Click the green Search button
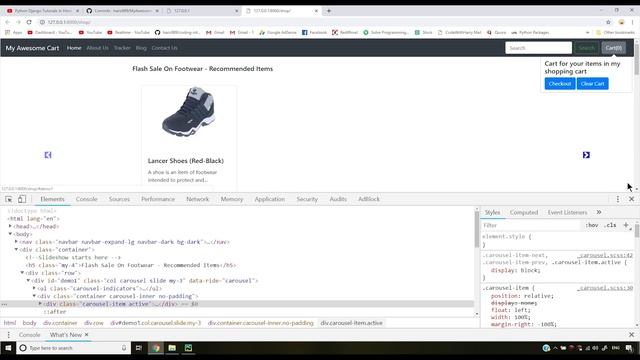The image size is (640, 360). [587, 48]
